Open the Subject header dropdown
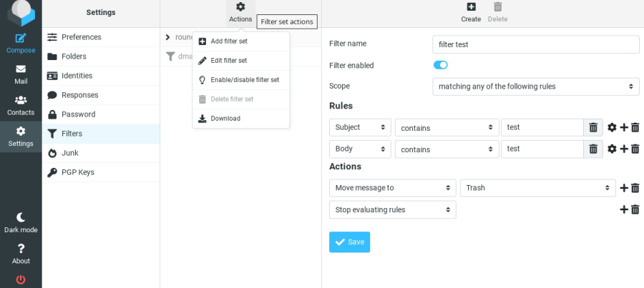This screenshot has width=644, height=288. pos(360,127)
